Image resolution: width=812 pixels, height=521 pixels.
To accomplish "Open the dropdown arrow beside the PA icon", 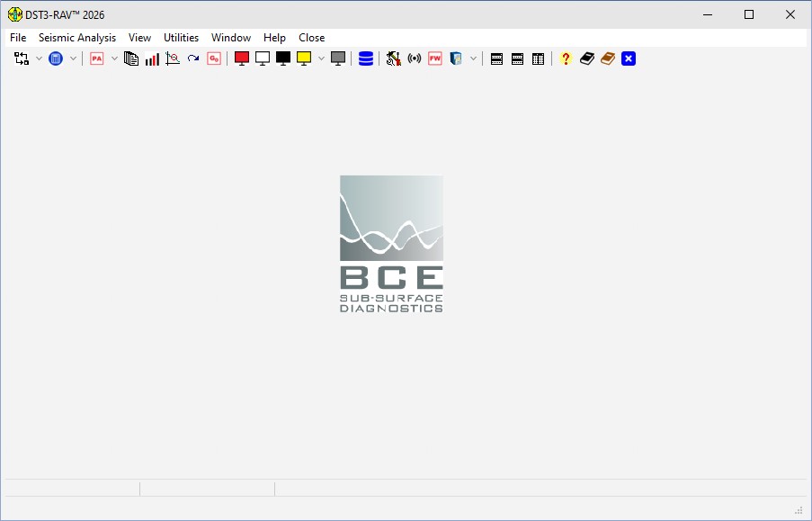I will [x=114, y=58].
